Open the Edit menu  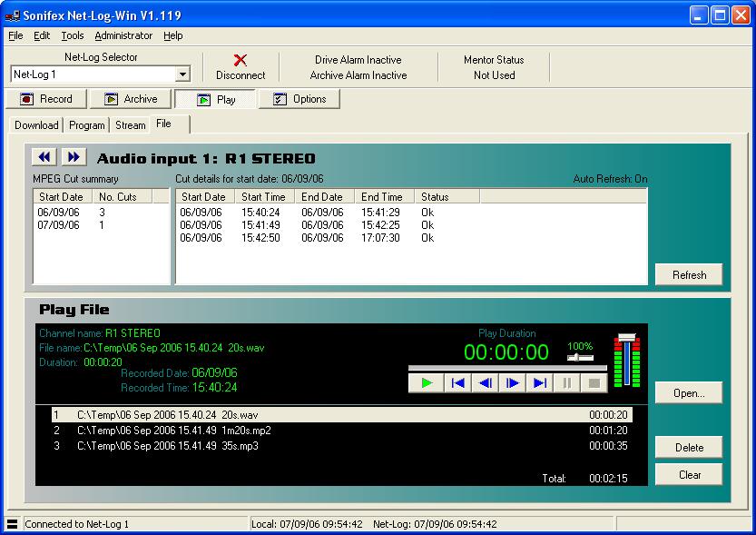pyautogui.click(x=42, y=35)
